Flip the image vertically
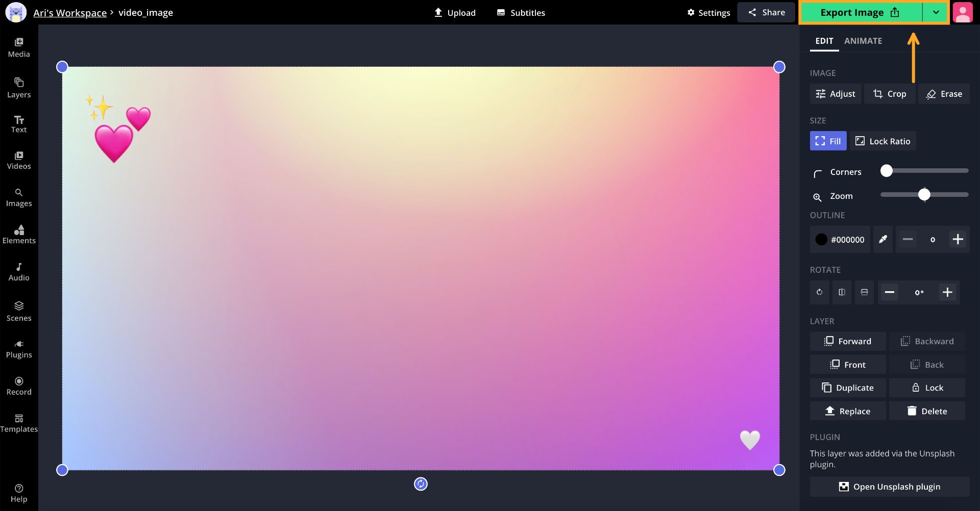Screen dimensions: 980x511 (x=864, y=292)
